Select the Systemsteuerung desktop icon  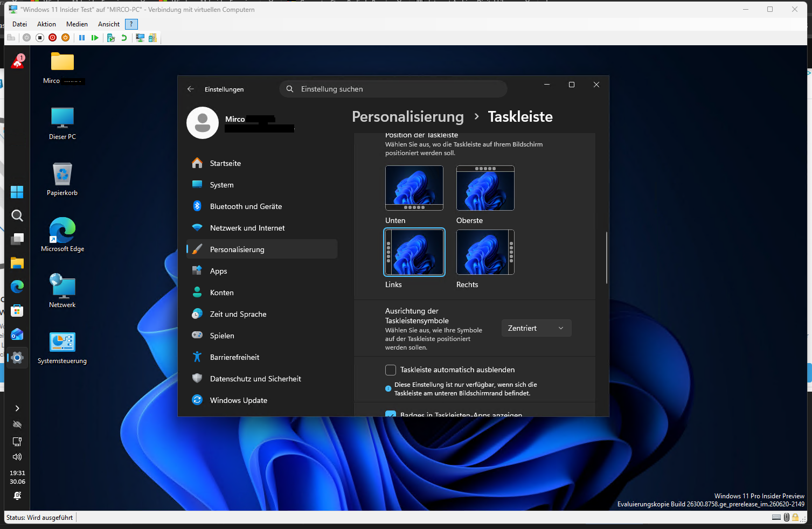tap(63, 348)
